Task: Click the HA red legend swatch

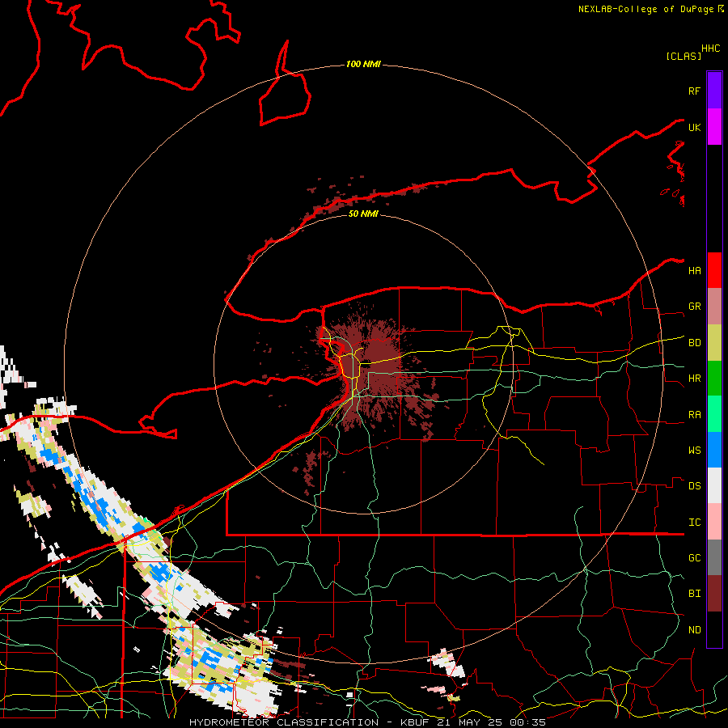Action: pyautogui.click(x=714, y=270)
